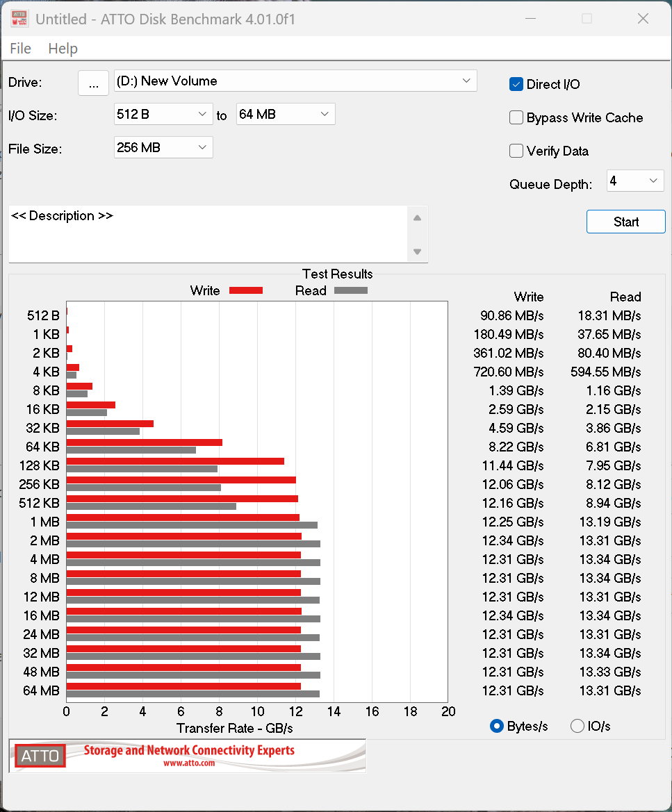Click the red Write legend swatch

[245, 290]
